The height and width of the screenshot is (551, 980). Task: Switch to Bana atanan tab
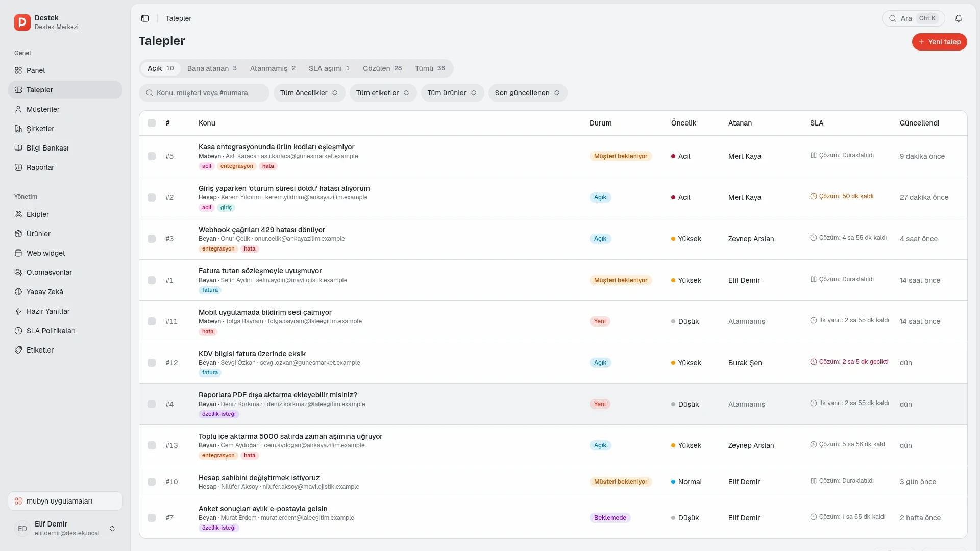[x=212, y=68]
